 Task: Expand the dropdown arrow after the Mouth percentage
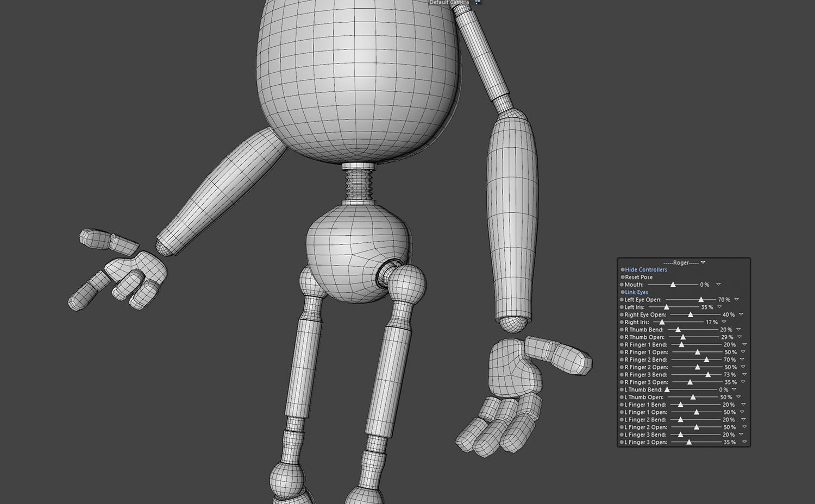(x=718, y=285)
